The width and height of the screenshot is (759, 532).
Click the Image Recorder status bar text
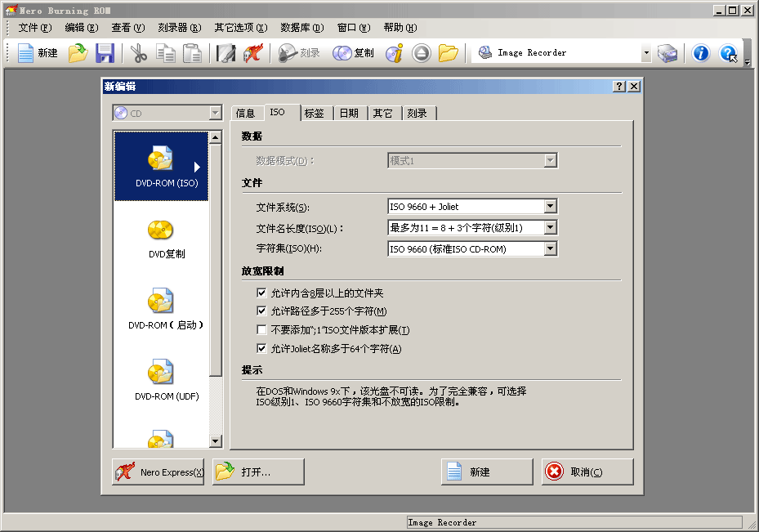pos(442,522)
